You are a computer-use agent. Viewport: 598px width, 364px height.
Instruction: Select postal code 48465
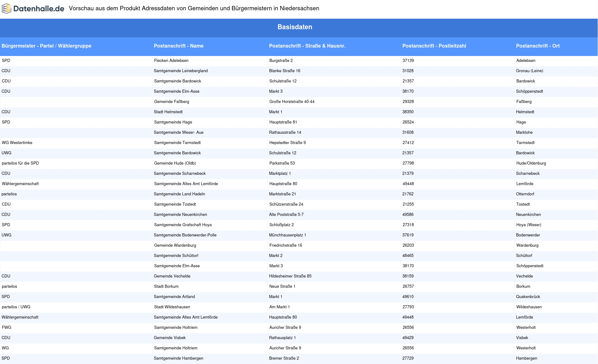[x=458, y=256]
